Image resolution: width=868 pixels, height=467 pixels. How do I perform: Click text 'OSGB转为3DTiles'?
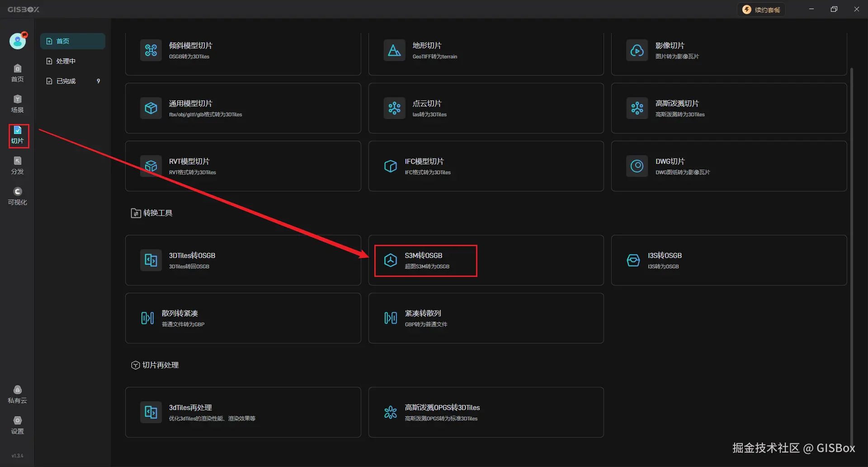click(x=189, y=57)
